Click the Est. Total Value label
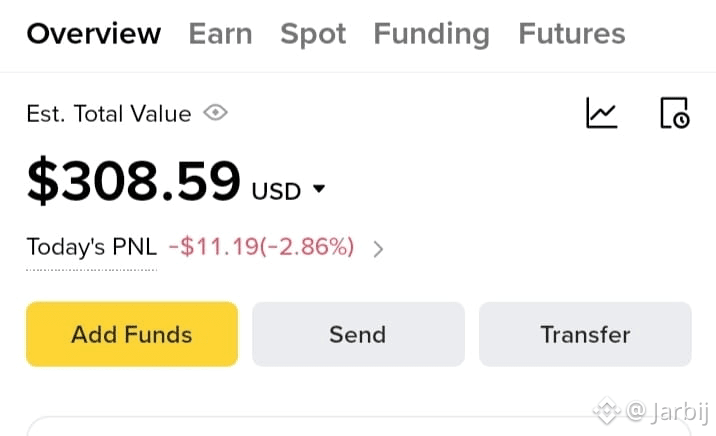Image resolution: width=716 pixels, height=436 pixels. (x=109, y=113)
